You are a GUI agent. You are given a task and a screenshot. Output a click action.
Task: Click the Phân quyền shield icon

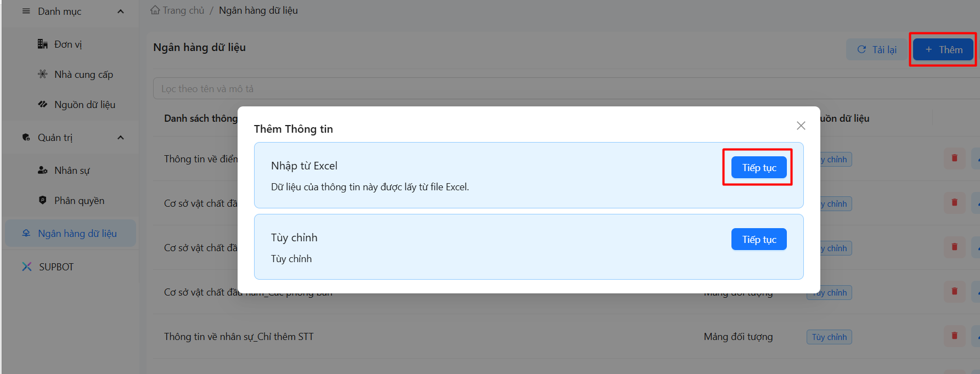(42, 200)
